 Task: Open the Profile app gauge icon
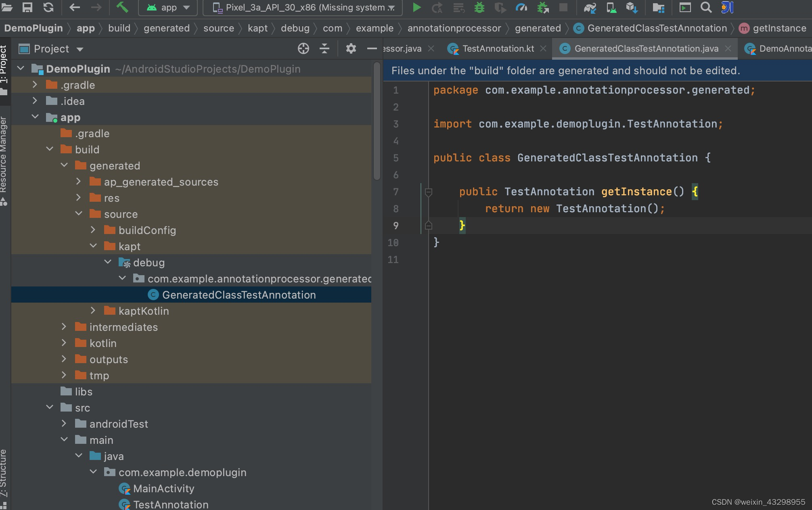click(x=521, y=7)
